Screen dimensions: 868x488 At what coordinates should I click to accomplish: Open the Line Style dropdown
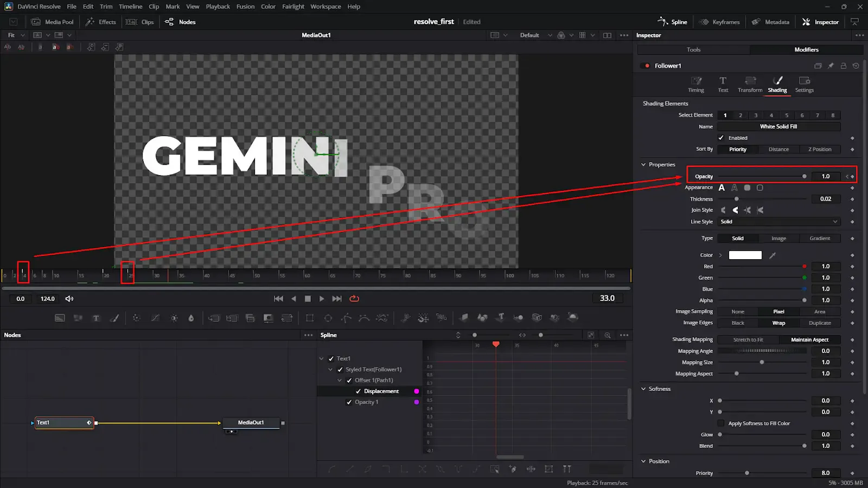(779, 222)
